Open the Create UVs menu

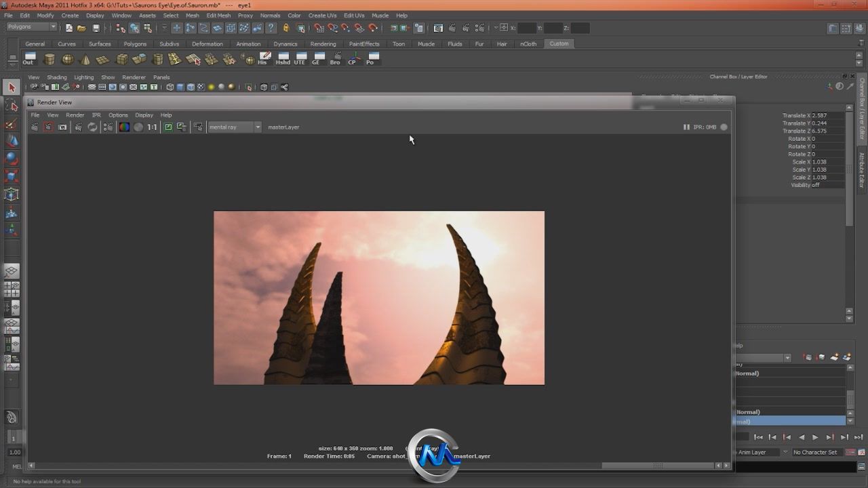tap(322, 15)
